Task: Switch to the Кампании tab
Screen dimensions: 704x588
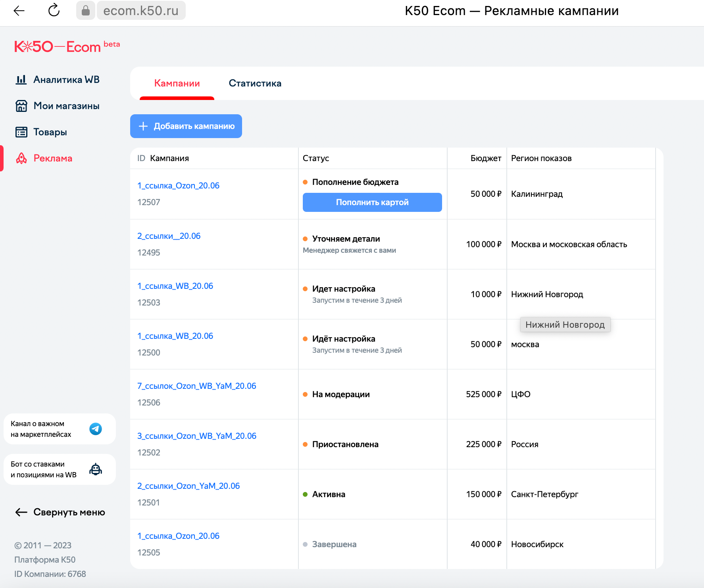Action: [x=177, y=83]
